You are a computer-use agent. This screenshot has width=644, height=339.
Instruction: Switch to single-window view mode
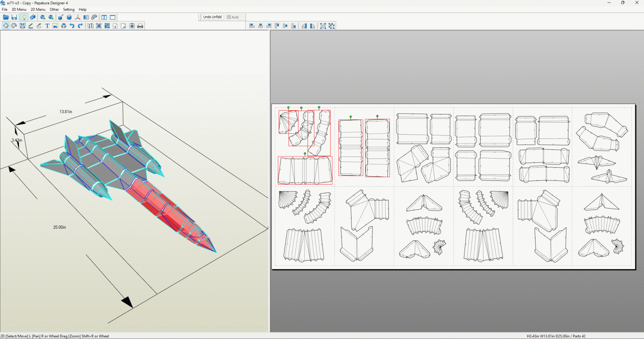pyautogui.click(x=113, y=17)
